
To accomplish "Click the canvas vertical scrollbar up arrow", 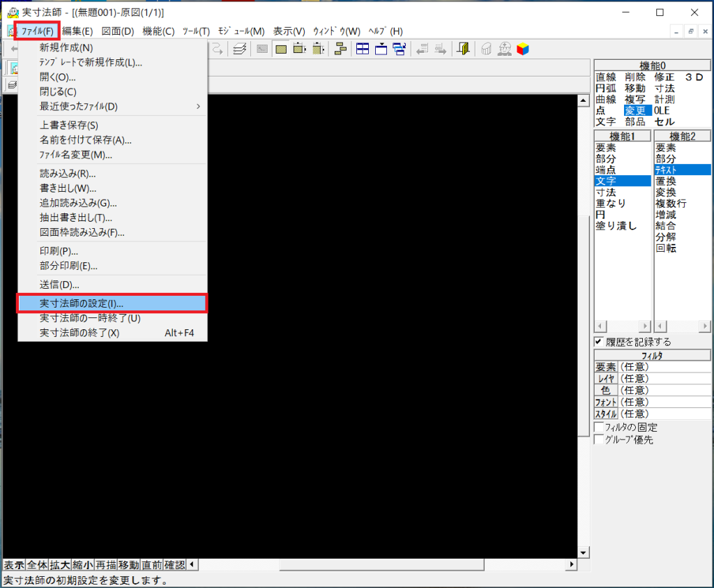I will click(584, 100).
